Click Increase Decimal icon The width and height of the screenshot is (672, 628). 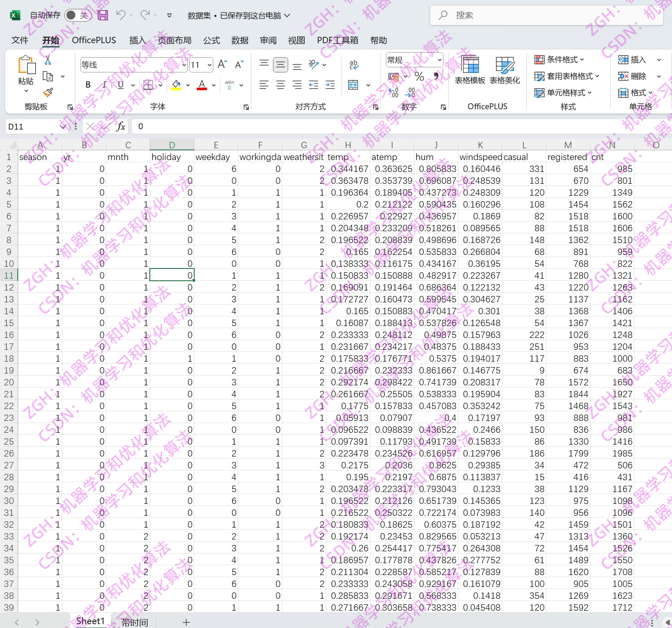coord(394,92)
